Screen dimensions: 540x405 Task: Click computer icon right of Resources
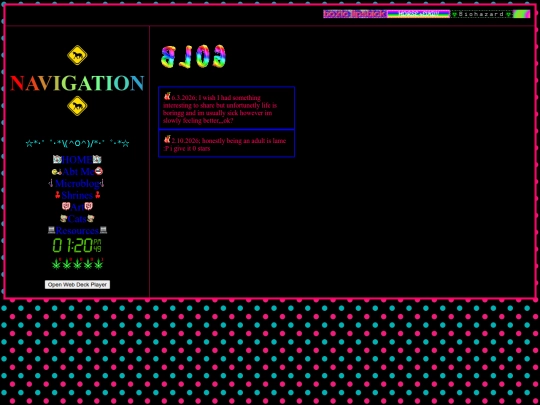[103, 230]
